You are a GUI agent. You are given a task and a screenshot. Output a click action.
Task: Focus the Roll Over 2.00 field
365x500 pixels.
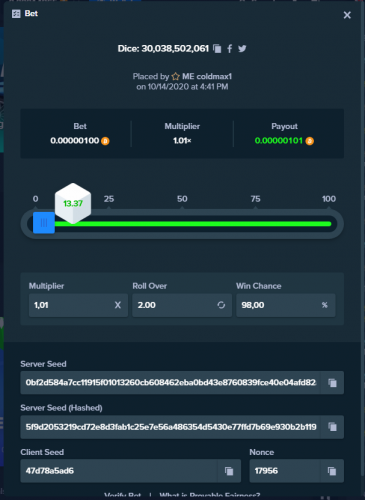point(182,305)
